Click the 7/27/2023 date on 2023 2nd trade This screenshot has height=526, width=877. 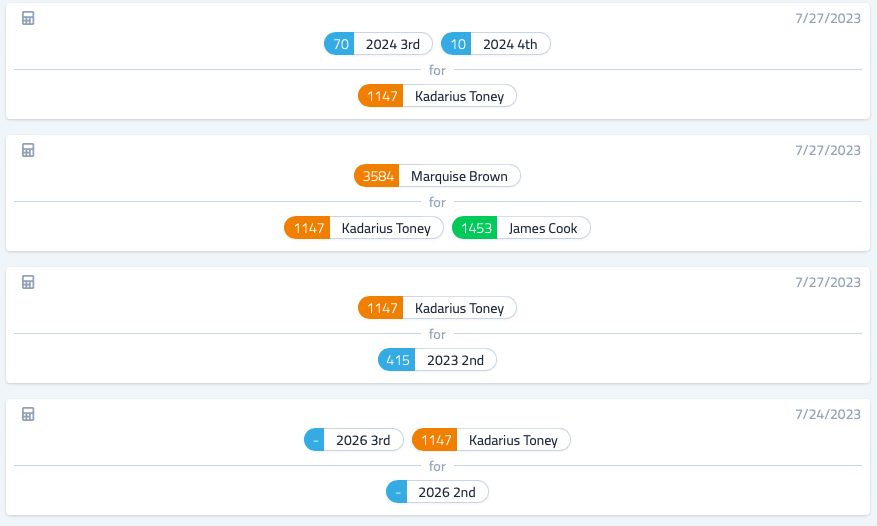(828, 283)
